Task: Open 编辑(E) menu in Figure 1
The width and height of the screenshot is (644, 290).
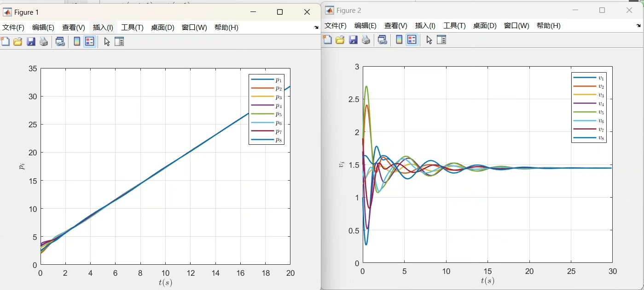Action: pos(43,28)
